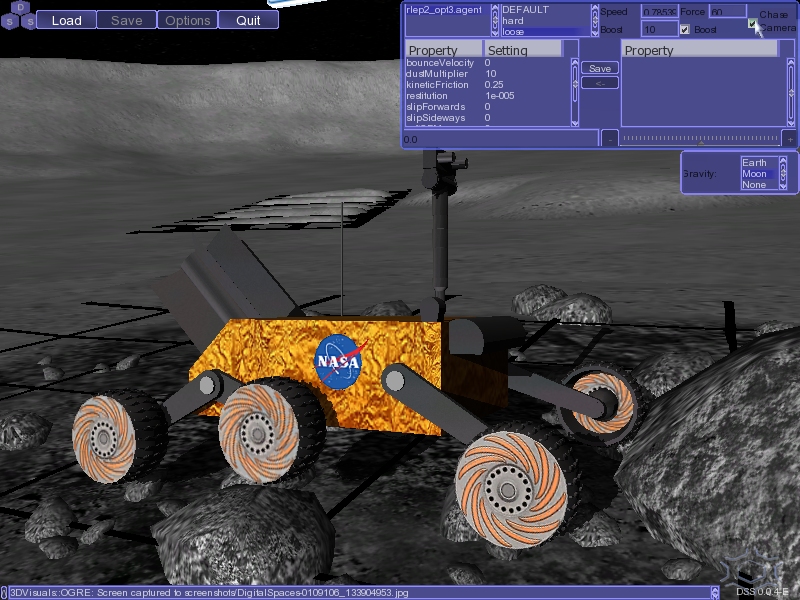Image resolution: width=800 pixels, height=600 pixels.
Task: Click the Load menu button
Action: tap(66, 20)
